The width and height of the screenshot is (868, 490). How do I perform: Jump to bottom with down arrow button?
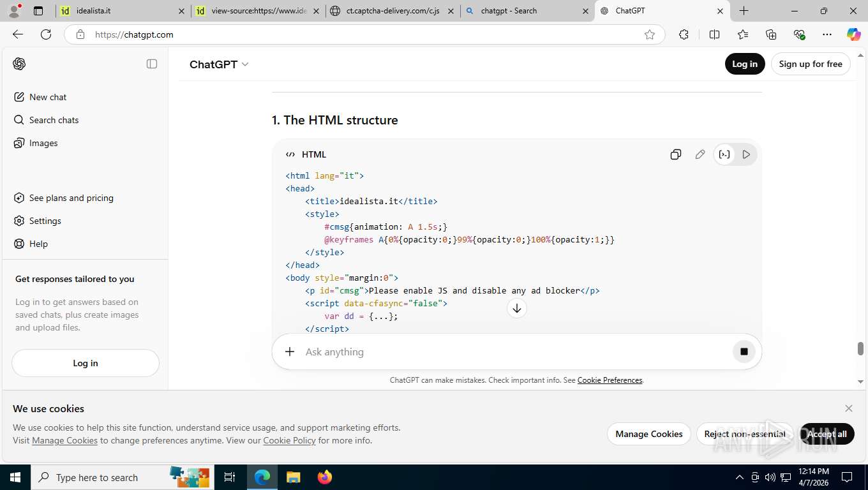[517, 308]
